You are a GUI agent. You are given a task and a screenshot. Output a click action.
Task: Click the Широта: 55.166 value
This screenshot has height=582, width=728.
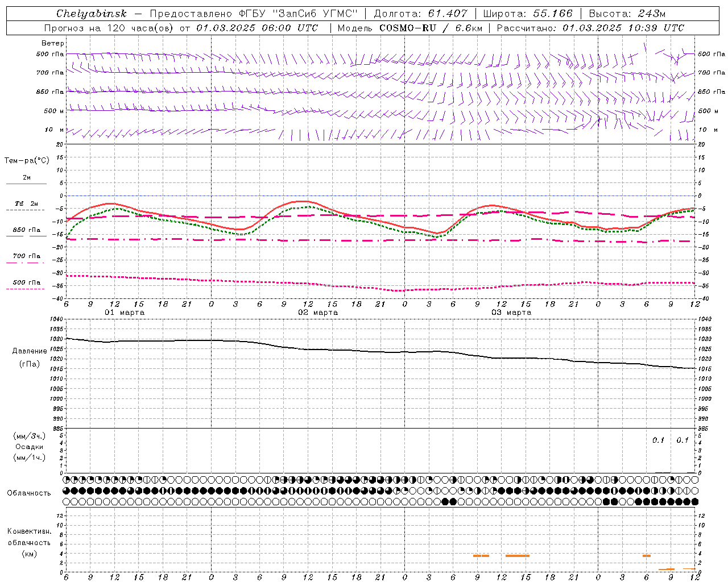coord(528,14)
